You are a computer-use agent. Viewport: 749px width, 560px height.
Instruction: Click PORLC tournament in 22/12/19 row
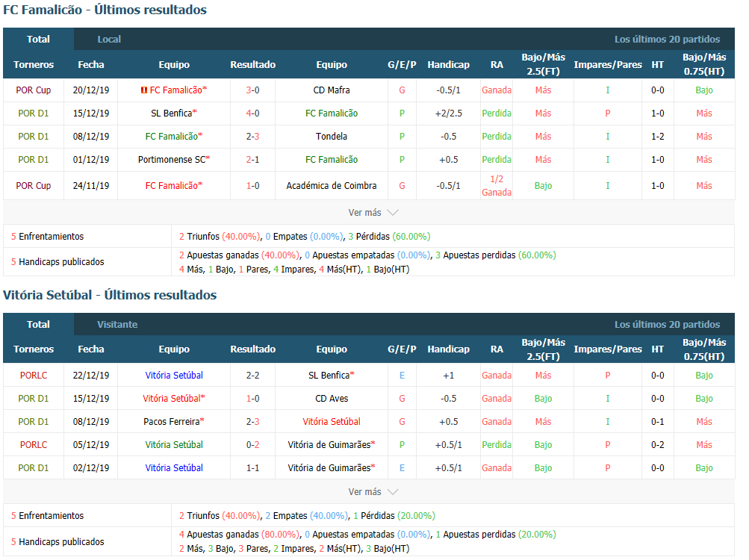[34, 376]
